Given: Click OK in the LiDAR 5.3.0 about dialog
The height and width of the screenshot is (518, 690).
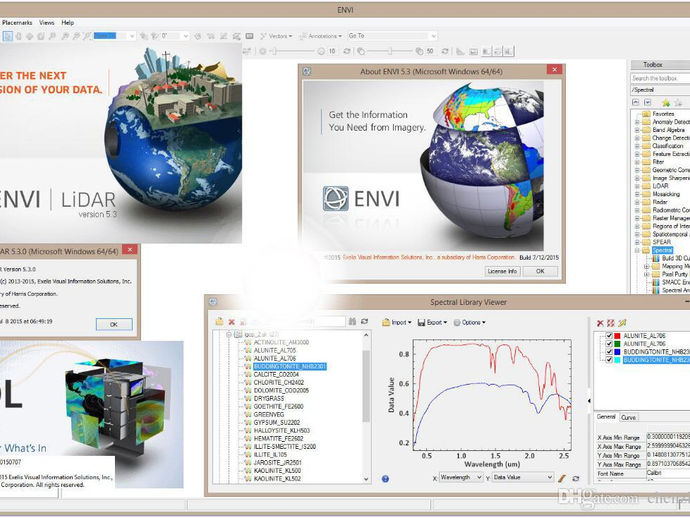Looking at the screenshot, I should click(114, 324).
